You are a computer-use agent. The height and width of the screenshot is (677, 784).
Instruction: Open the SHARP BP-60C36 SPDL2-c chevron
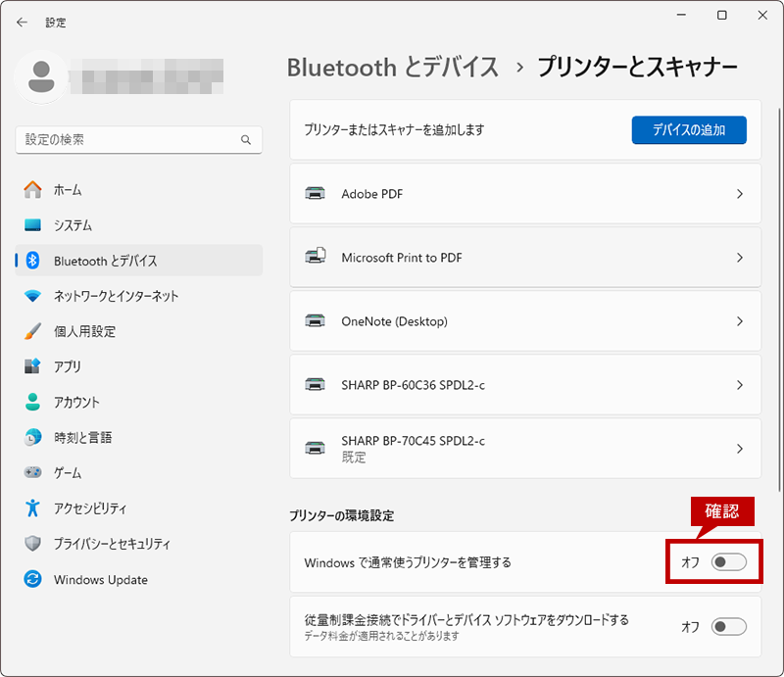coord(740,385)
